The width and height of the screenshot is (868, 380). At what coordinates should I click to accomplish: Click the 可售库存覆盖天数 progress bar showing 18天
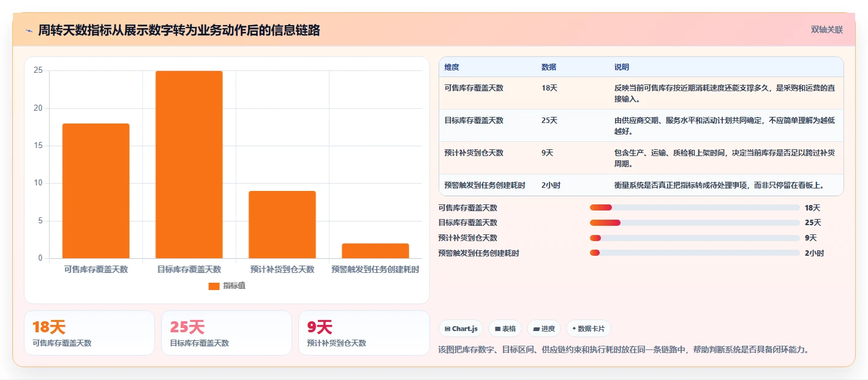[695, 207]
